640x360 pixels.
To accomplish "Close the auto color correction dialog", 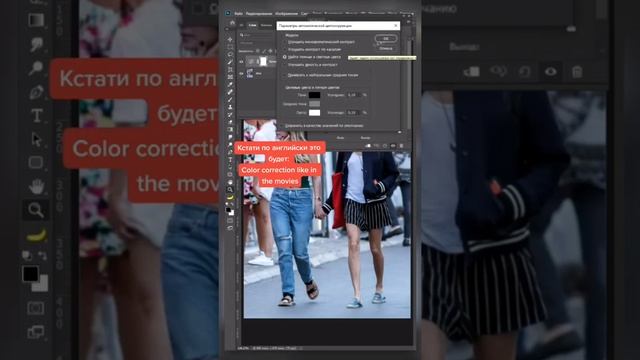I will tap(396, 26).
